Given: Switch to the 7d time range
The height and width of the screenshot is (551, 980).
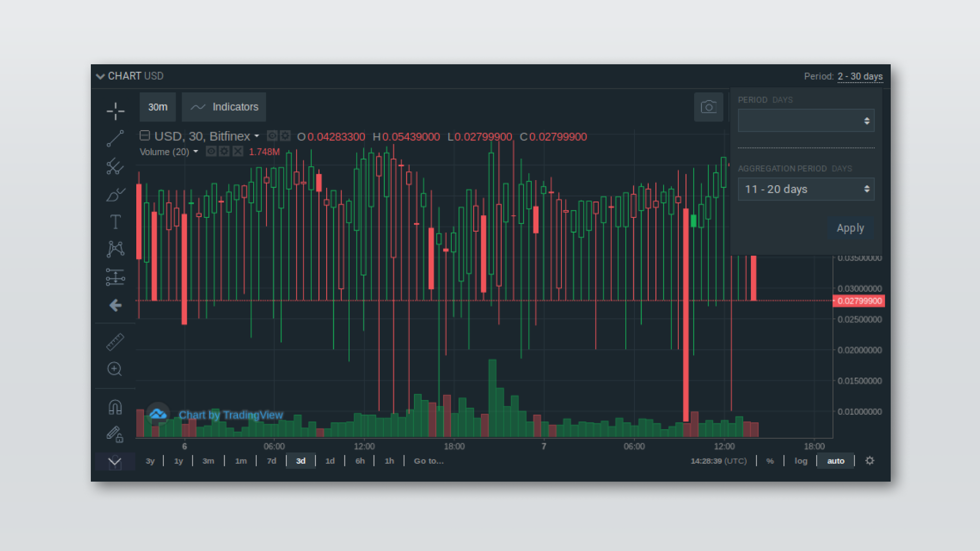Looking at the screenshot, I should 272,461.
